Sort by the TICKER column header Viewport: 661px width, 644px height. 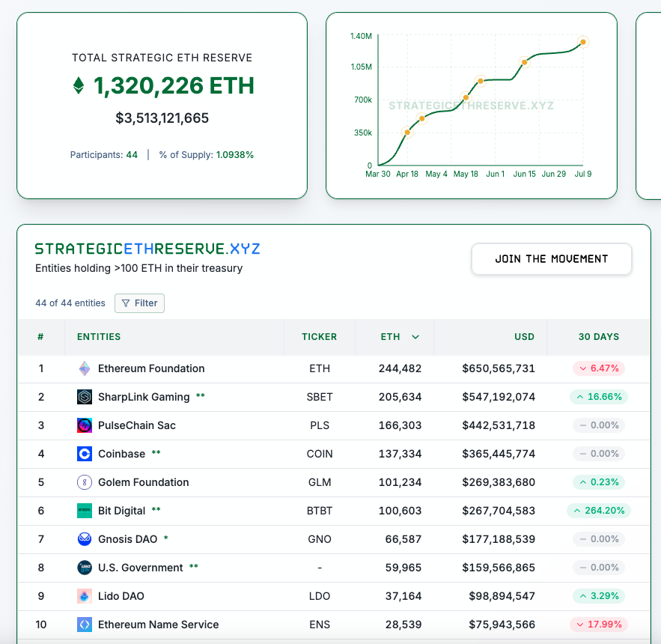319,337
